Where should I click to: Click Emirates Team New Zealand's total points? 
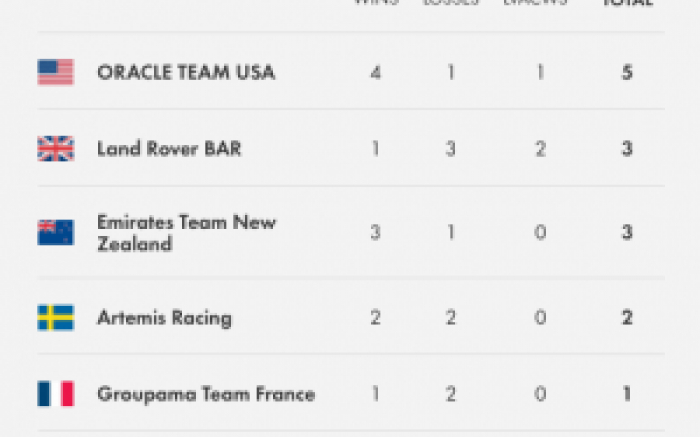coord(627,232)
